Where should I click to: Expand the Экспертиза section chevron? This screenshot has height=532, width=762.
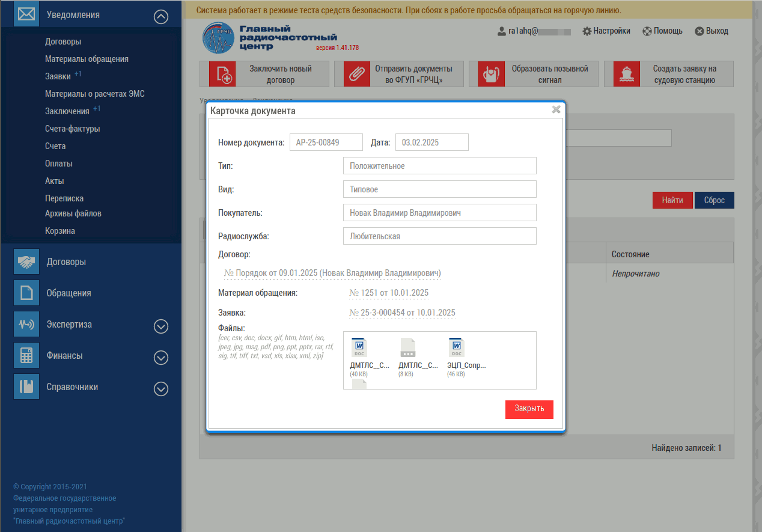(x=161, y=326)
